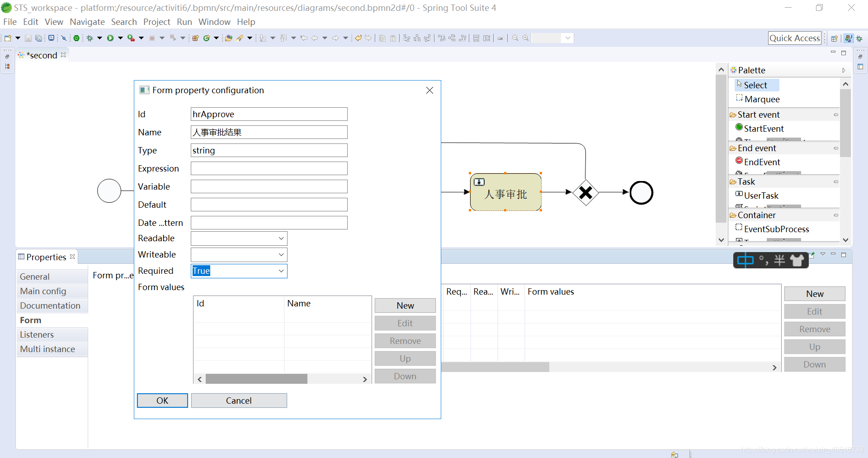The image size is (868, 458).
Task: Select the Java EE perspective icon
Action: (849, 38)
